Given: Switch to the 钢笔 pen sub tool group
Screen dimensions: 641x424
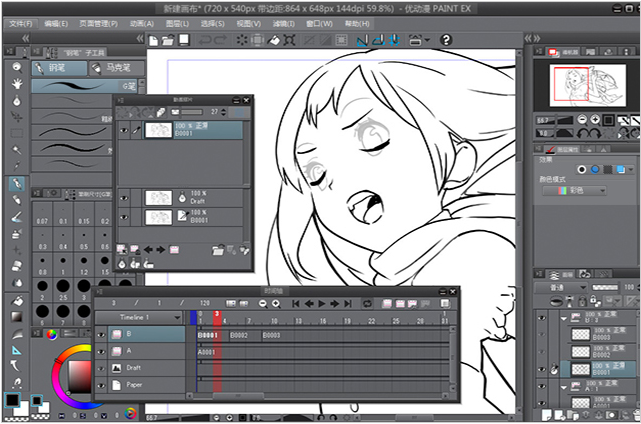Looking at the screenshot, I should [x=59, y=68].
